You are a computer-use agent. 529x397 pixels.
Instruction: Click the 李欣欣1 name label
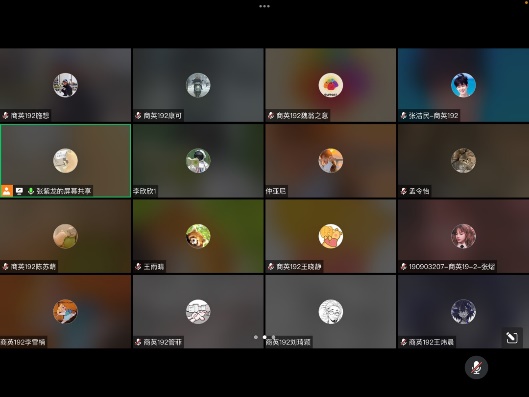coord(145,191)
